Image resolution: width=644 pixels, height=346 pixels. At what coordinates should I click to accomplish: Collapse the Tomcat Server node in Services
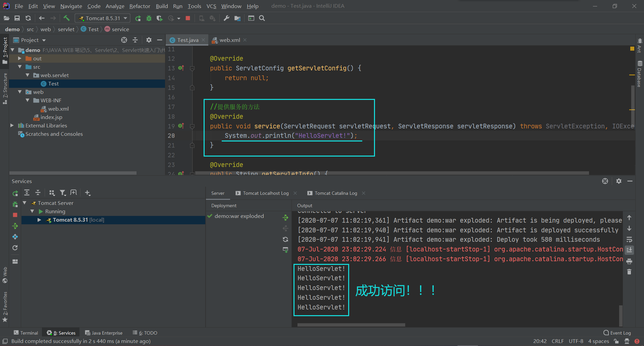[x=24, y=203]
